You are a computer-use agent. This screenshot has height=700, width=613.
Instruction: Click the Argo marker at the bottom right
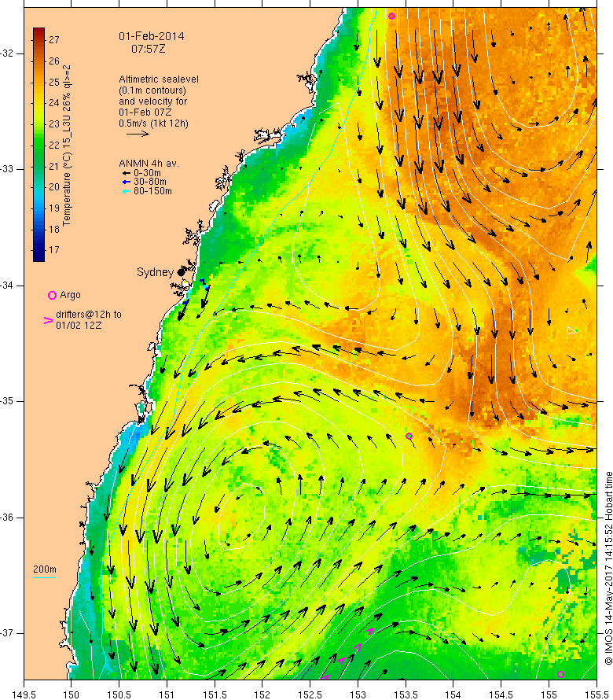point(561,674)
